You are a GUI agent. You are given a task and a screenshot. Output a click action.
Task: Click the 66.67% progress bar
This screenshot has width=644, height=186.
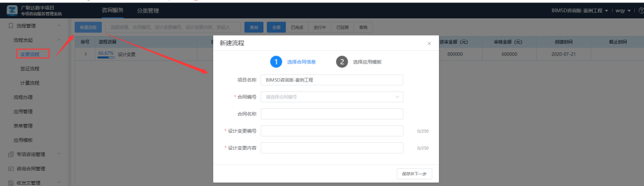coord(106,57)
